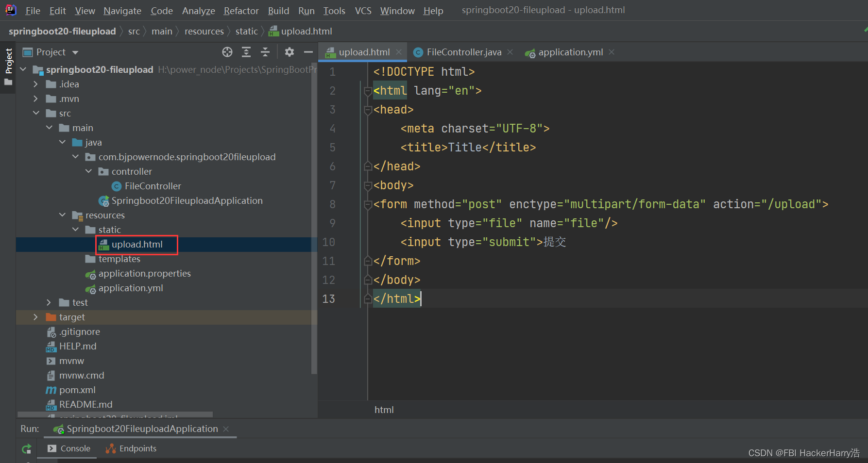The width and height of the screenshot is (868, 463).
Task: Click the .gitignore file icon
Action: click(x=51, y=332)
